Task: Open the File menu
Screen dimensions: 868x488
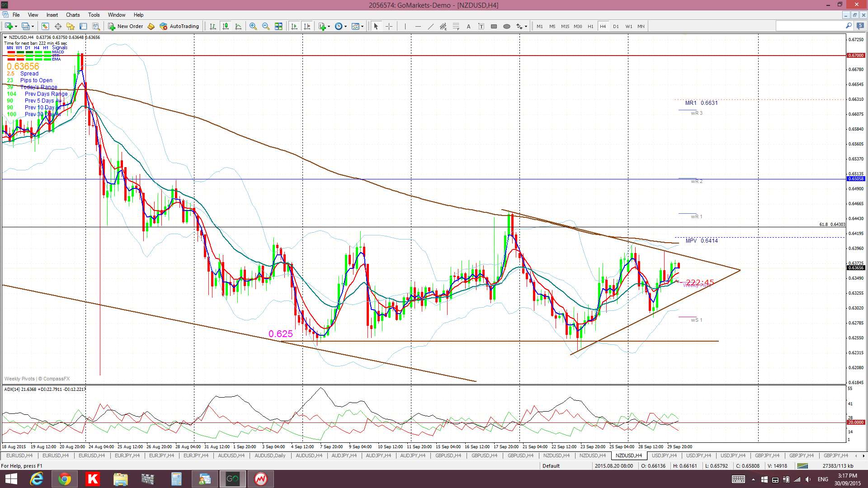Action: click(16, 15)
